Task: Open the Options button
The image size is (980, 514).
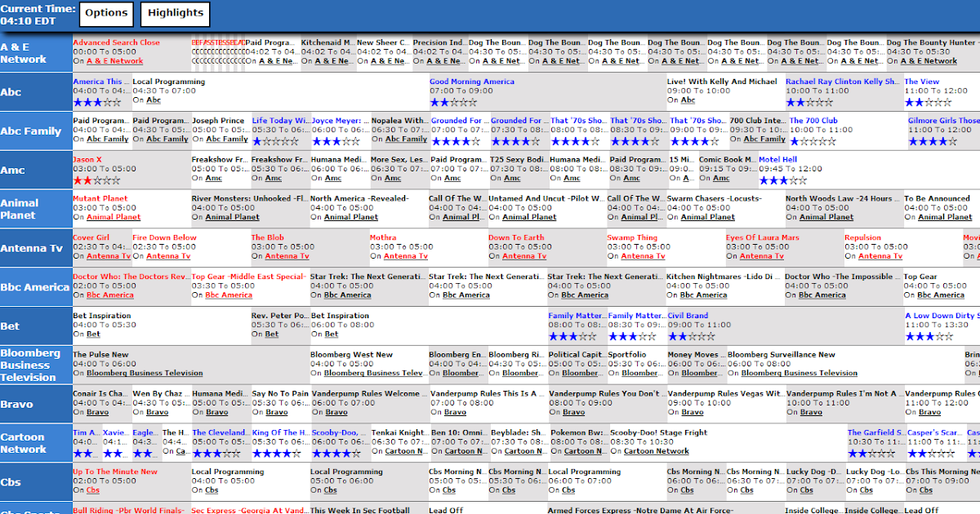Action: [x=107, y=13]
